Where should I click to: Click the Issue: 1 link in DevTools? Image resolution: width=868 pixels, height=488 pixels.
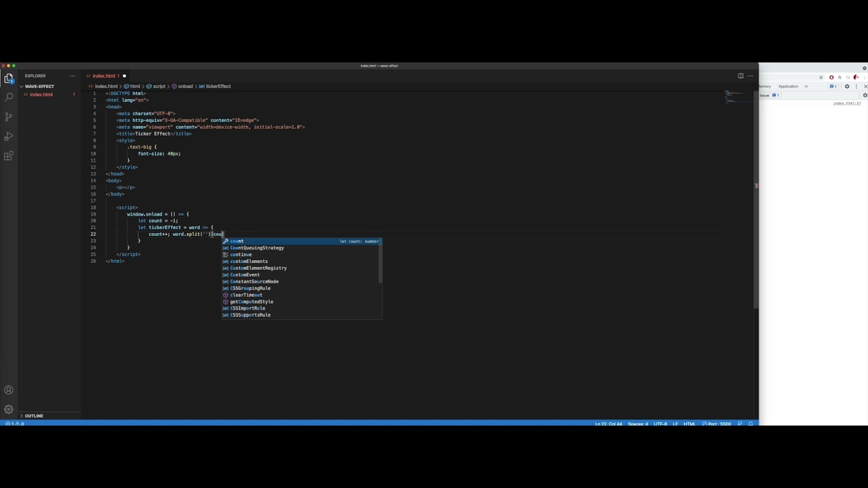tap(769, 96)
